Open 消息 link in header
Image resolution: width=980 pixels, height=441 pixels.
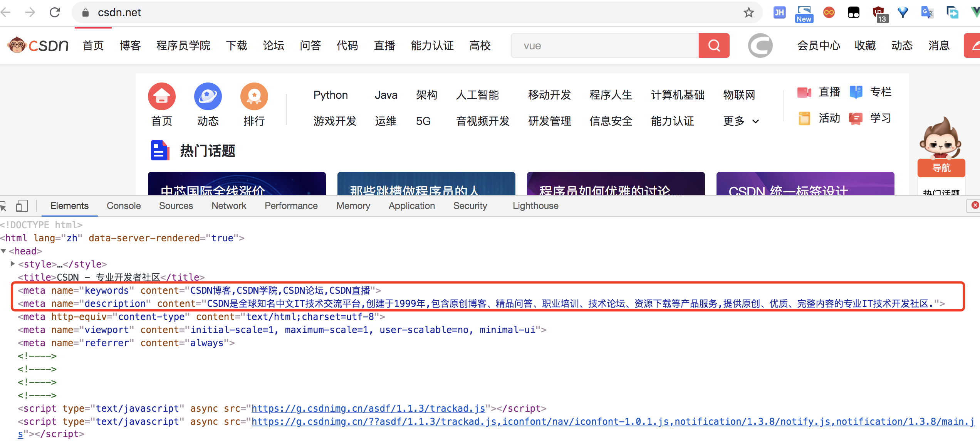tap(939, 45)
